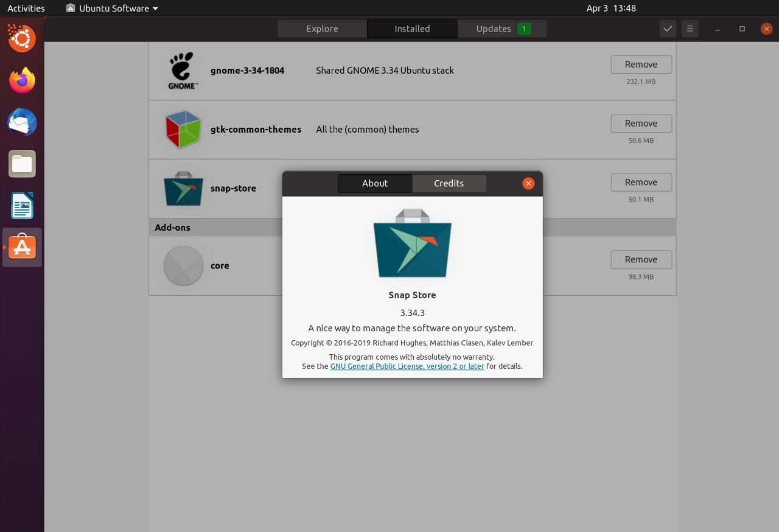Click the copyright line in About dialog
This screenshot has width=779, height=532.
(412, 343)
